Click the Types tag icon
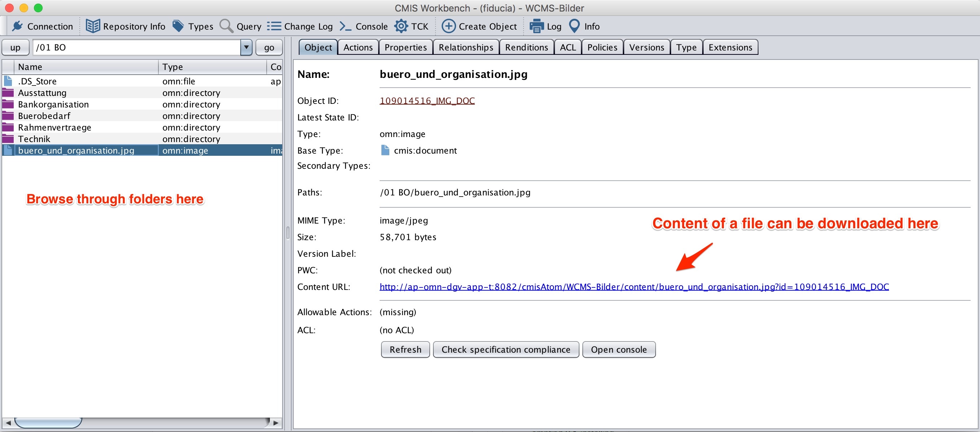 [x=178, y=26]
